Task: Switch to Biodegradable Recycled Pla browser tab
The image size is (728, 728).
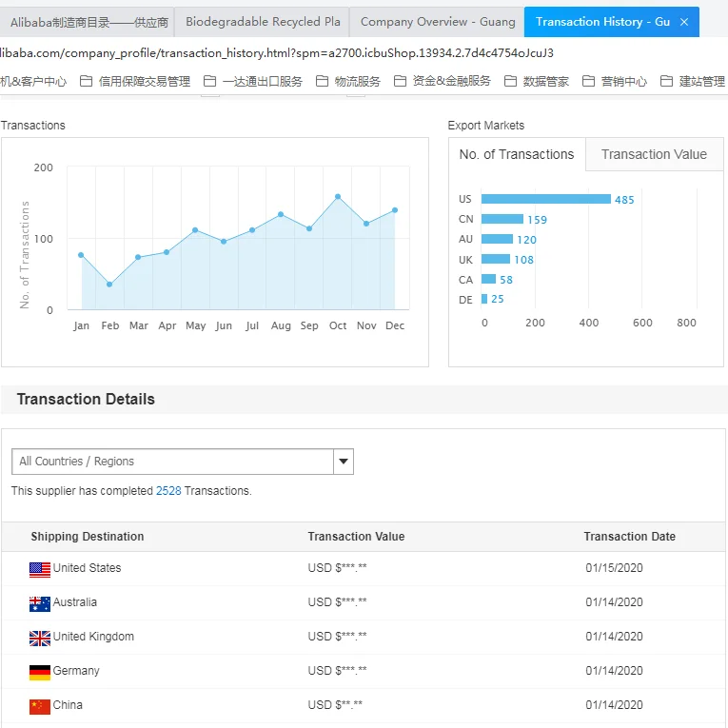Action: 262,22
